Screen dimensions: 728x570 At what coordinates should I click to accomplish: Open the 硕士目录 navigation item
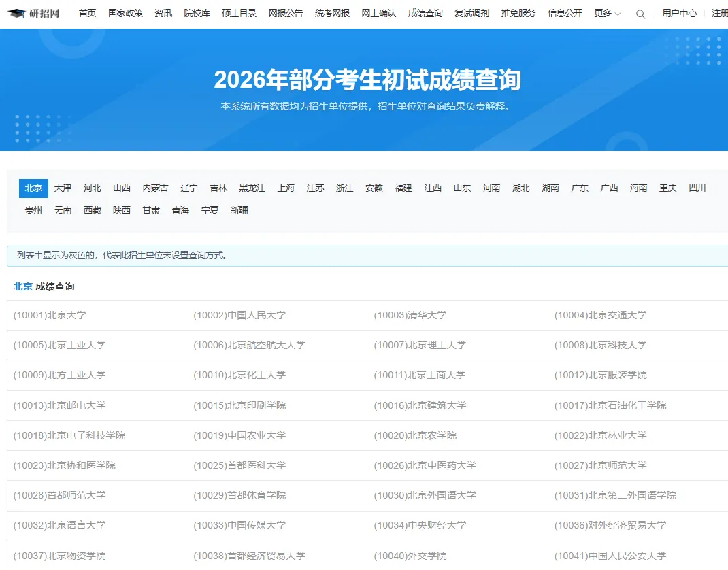point(239,14)
